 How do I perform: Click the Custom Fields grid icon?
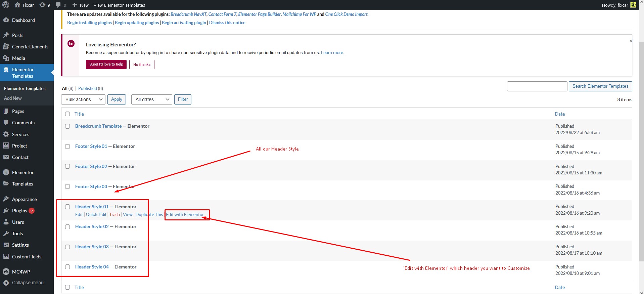point(6,257)
